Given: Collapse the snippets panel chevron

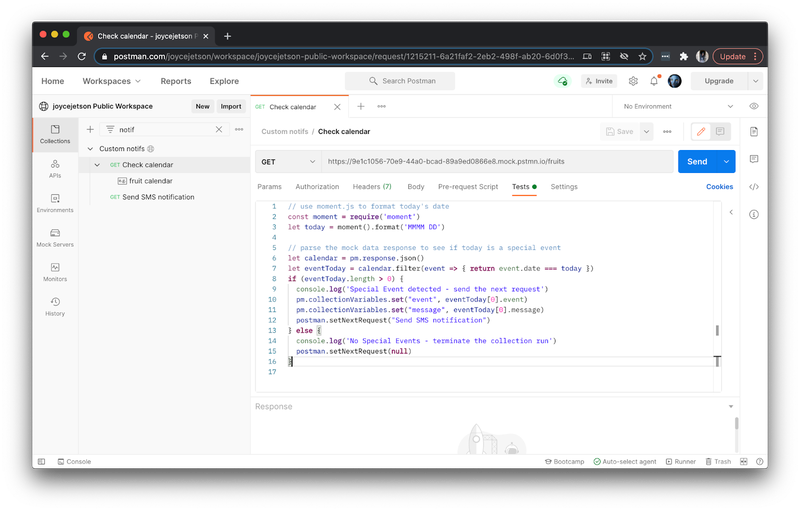Looking at the screenshot, I should [x=731, y=212].
